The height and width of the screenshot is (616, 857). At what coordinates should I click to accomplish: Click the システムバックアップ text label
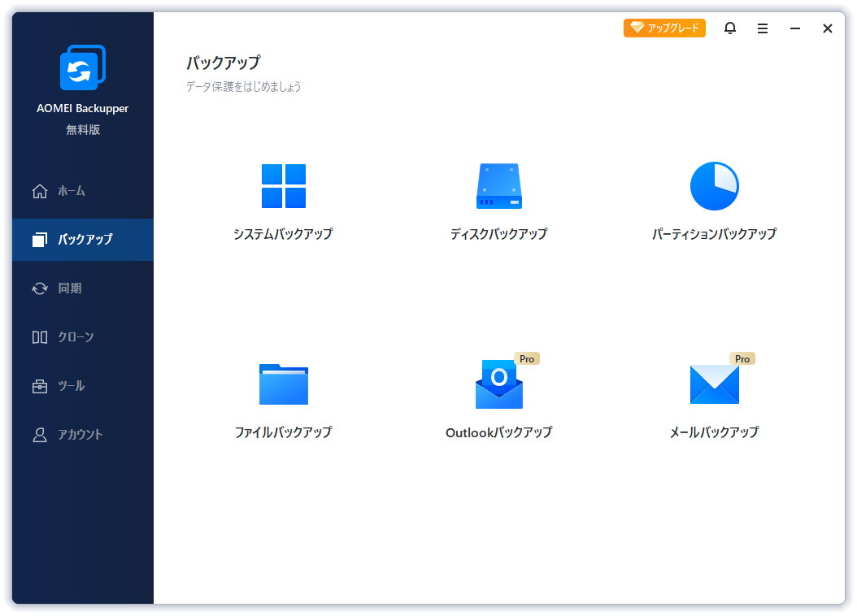point(283,234)
